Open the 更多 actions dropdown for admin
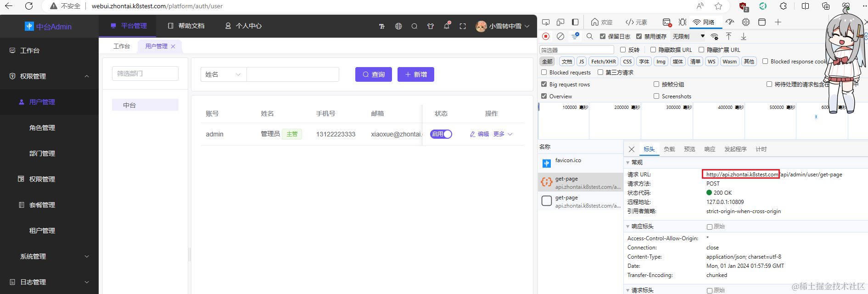Image resolution: width=868 pixels, height=294 pixels. coord(503,134)
